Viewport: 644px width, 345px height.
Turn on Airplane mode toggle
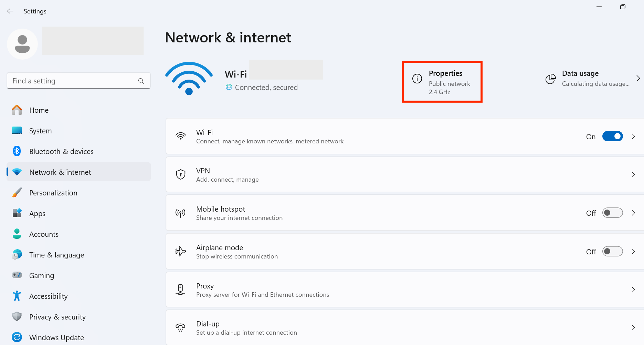click(x=612, y=251)
